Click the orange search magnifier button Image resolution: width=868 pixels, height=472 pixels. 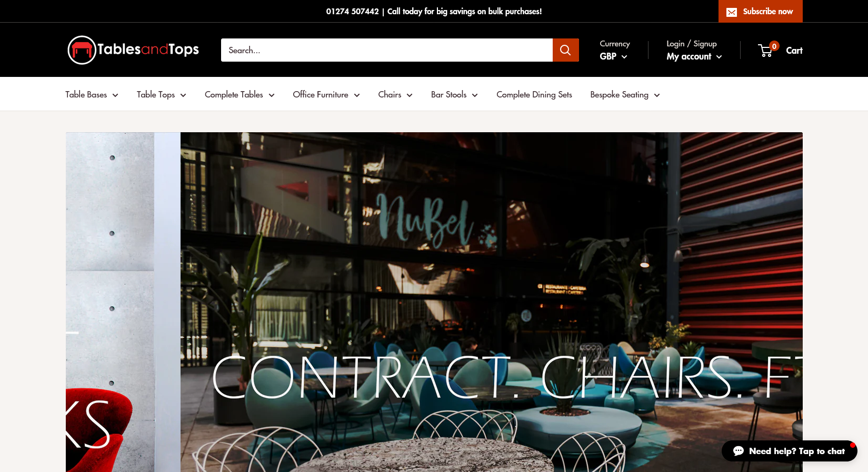point(565,50)
